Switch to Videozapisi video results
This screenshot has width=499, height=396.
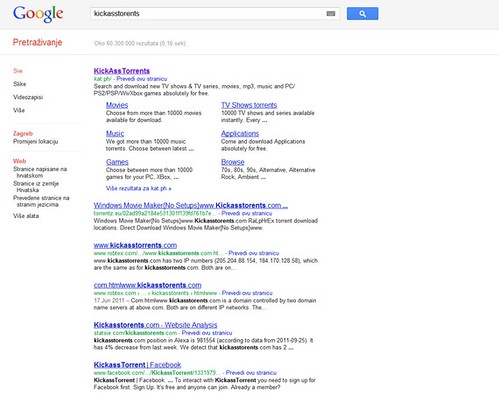[28, 97]
